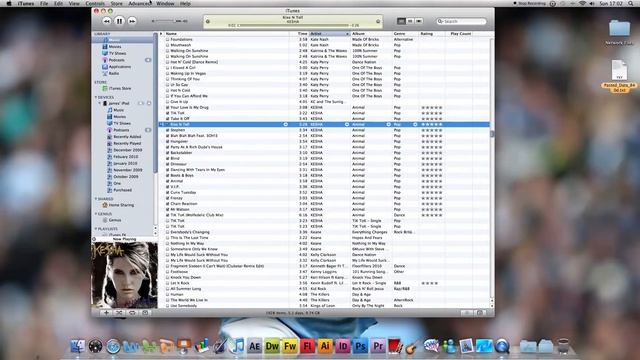Viewport: 640px width, 360px height.
Task: Check the Everybody's Changing checkbox
Action: tap(167, 232)
